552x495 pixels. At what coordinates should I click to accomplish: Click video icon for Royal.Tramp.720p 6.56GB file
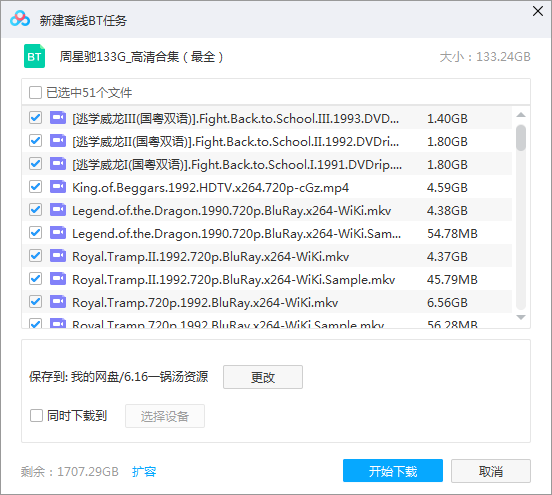[58, 302]
